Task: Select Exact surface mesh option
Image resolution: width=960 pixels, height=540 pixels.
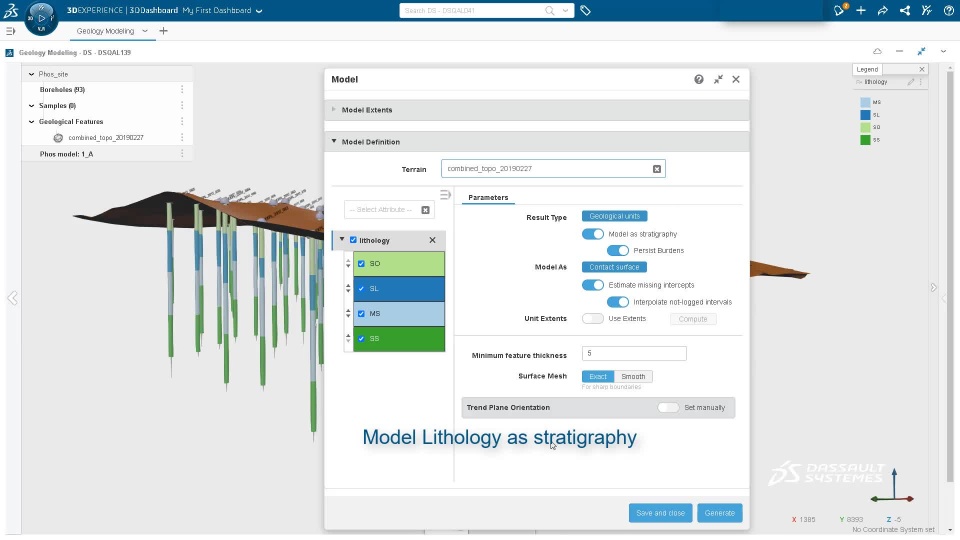Action: click(598, 377)
